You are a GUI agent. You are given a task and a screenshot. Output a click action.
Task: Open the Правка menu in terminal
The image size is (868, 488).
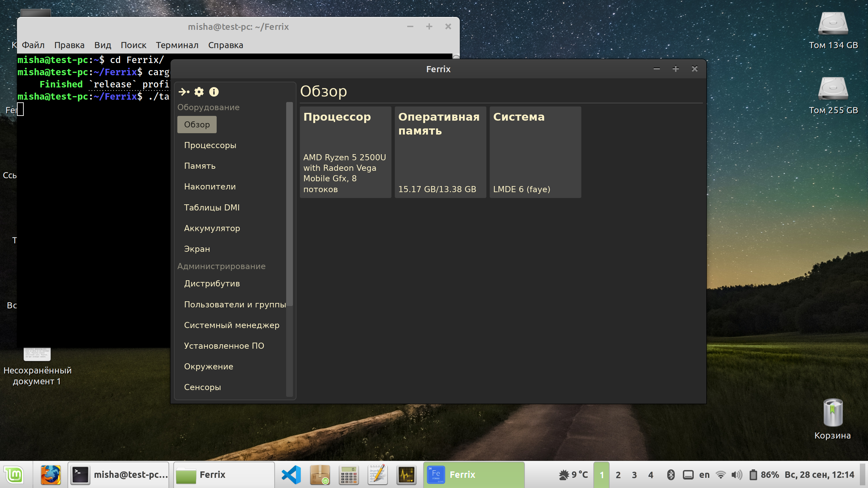(69, 45)
